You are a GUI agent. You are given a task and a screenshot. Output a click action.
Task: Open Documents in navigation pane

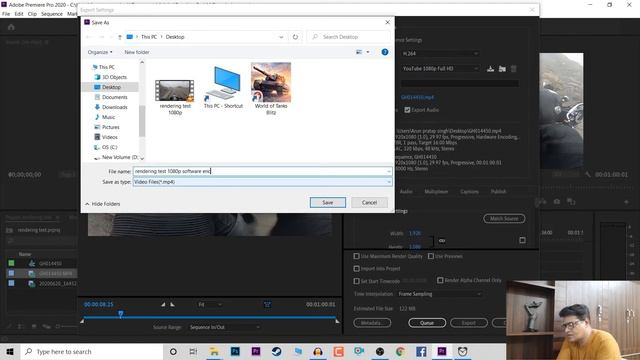(114, 97)
